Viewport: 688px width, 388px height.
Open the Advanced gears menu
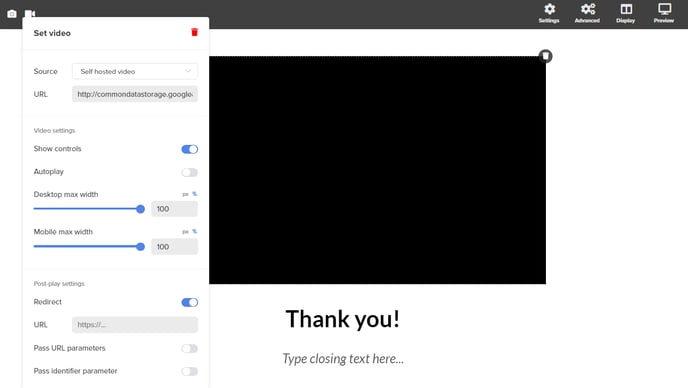(587, 13)
